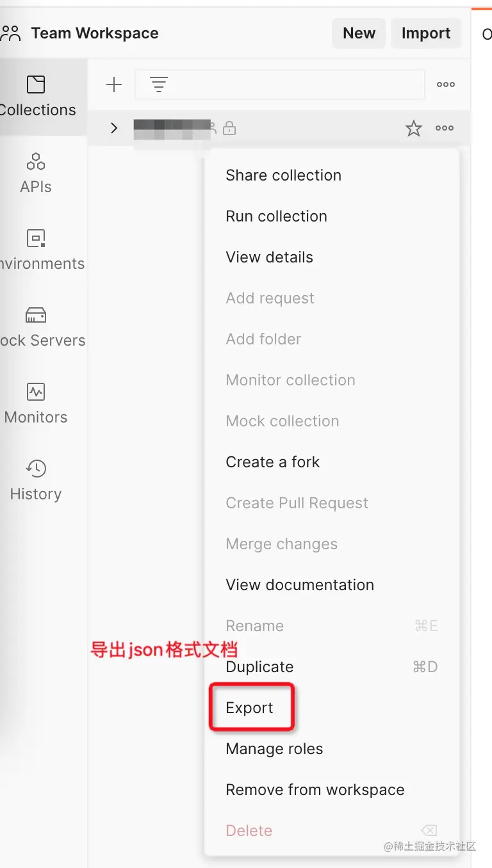The image size is (492, 868).
Task: Click the plus icon to create collection
Action: point(114,84)
